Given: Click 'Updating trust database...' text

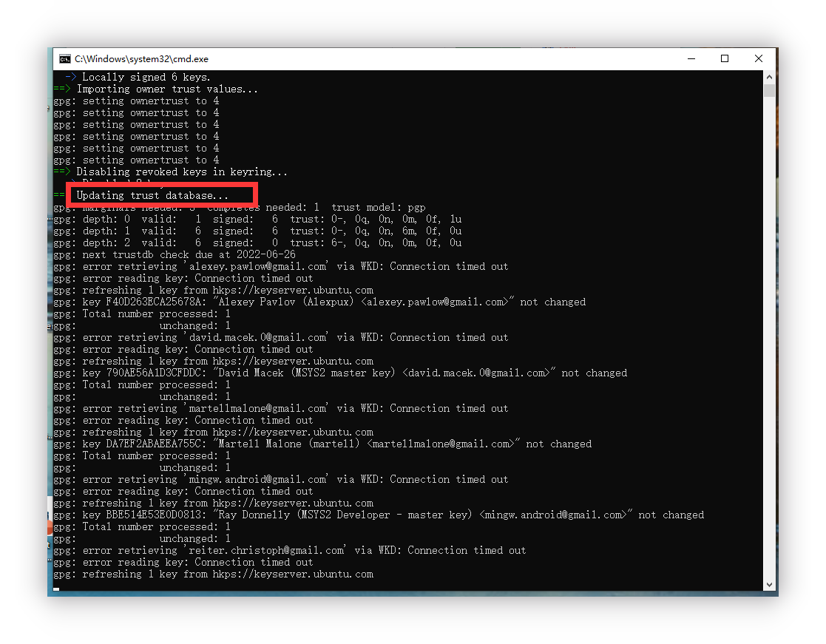Looking at the screenshot, I should coord(152,195).
